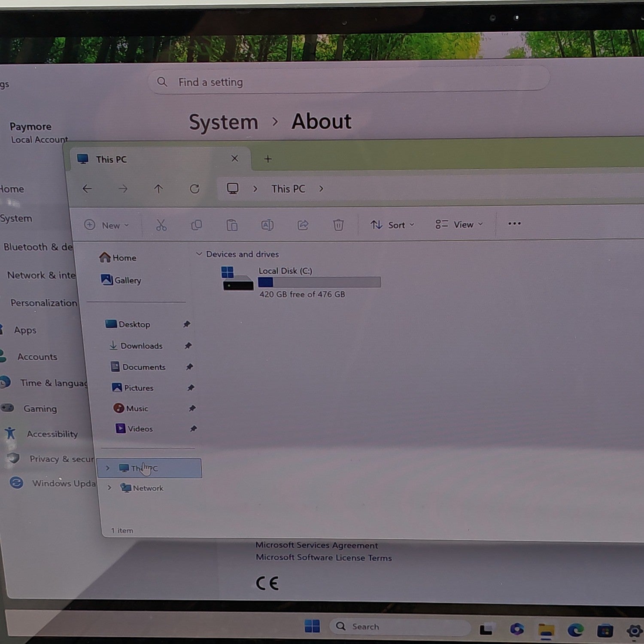Click the Paste icon in Explorer toolbar

pyautogui.click(x=232, y=225)
